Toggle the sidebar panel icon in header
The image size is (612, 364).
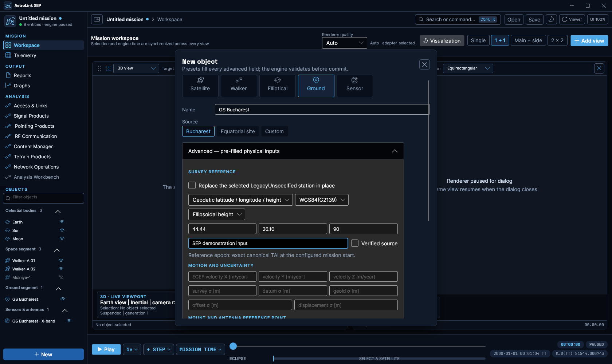[97, 19]
